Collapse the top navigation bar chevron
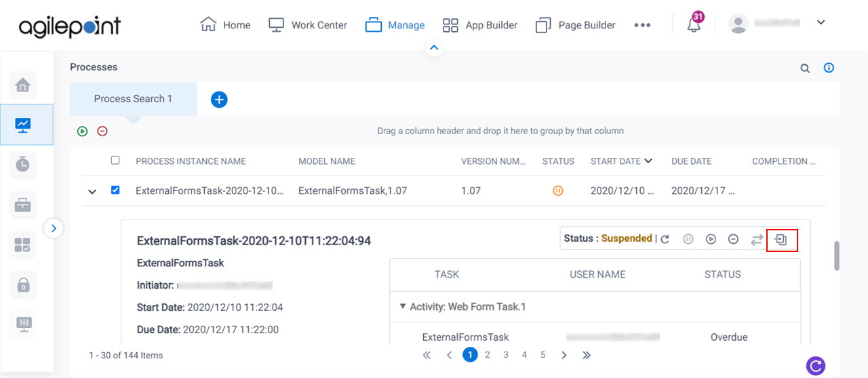 pos(435,48)
